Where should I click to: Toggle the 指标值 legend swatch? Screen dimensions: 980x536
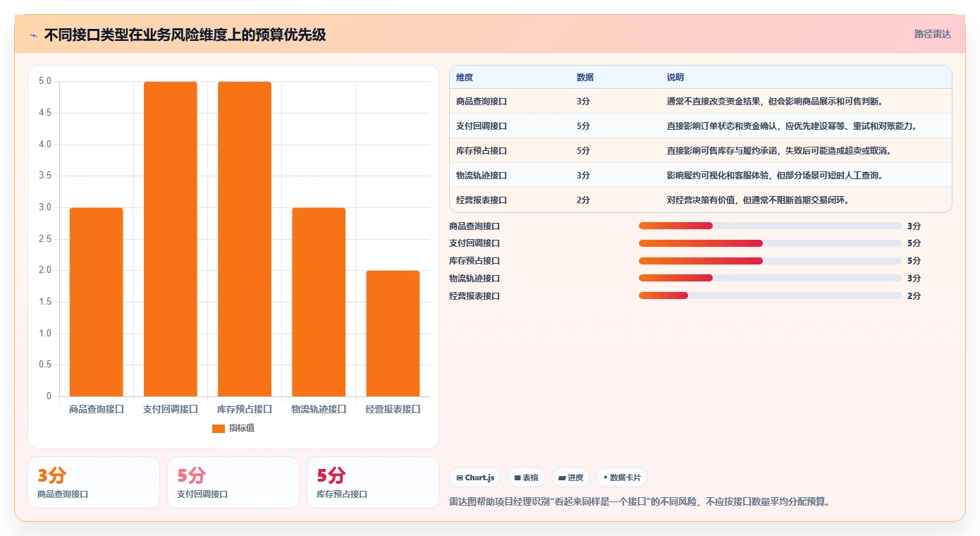(x=219, y=428)
